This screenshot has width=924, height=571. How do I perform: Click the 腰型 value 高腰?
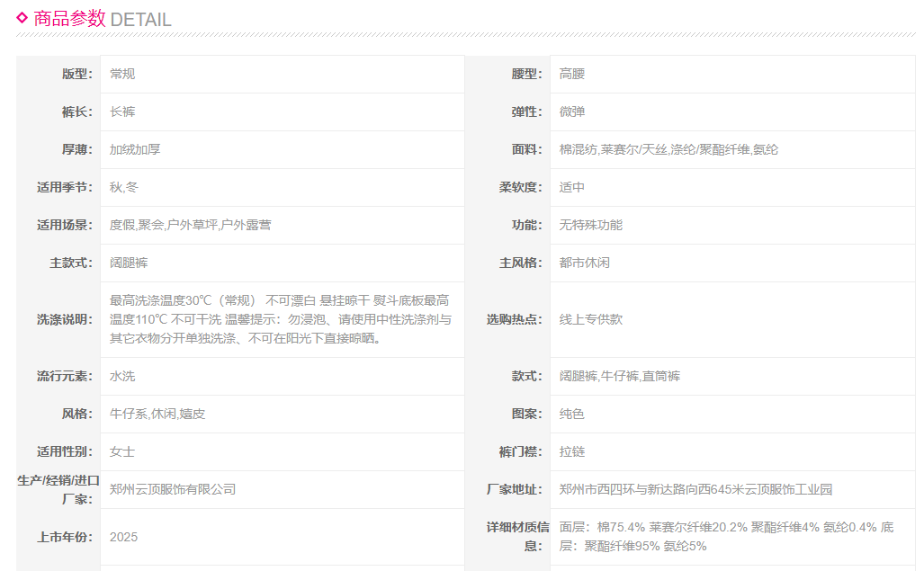click(572, 74)
